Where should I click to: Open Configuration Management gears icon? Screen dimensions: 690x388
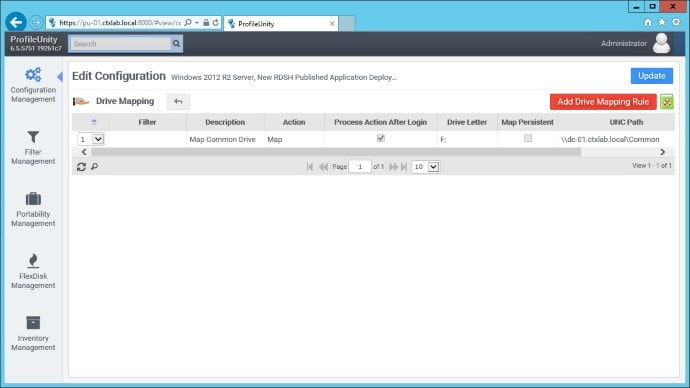point(33,75)
